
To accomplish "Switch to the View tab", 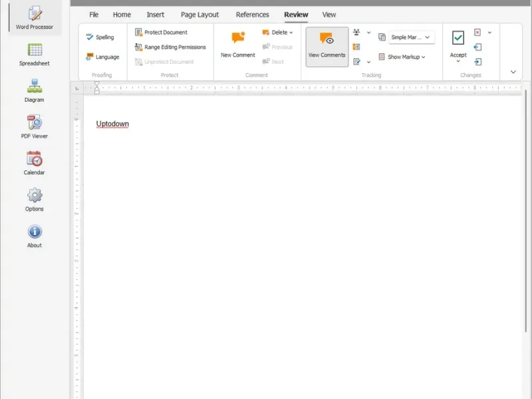I will [x=329, y=15].
